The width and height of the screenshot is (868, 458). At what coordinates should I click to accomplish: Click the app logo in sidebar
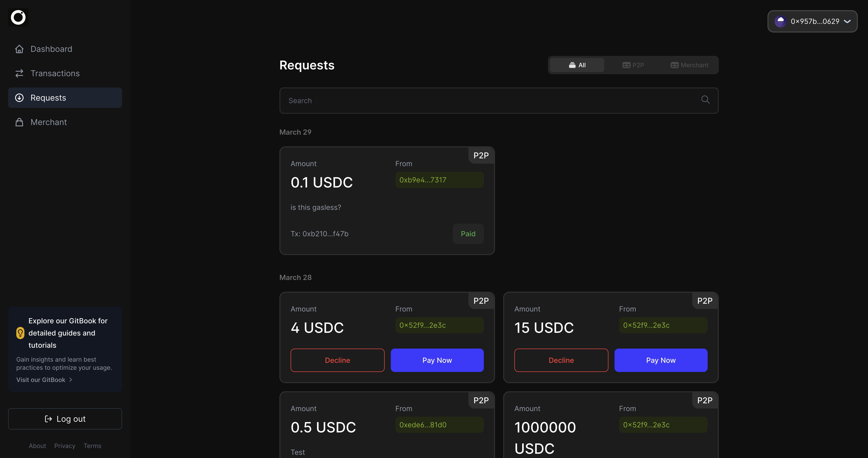(x=18, y=17)
